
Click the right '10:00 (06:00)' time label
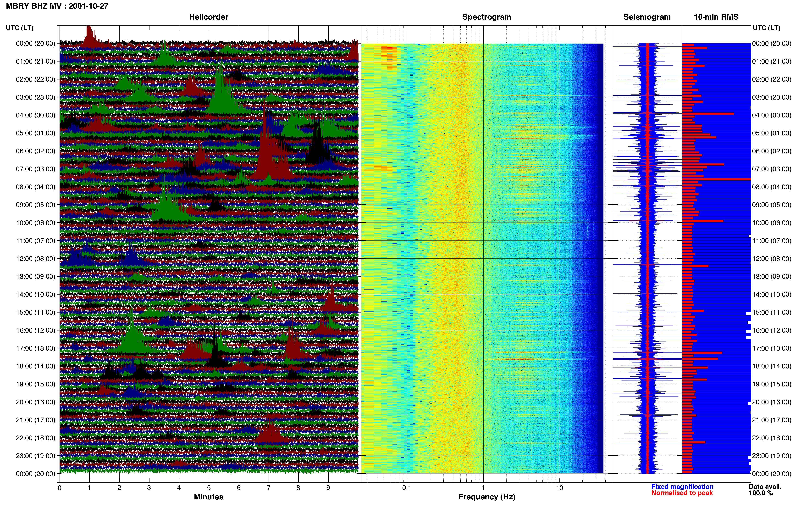pos(772,223)
